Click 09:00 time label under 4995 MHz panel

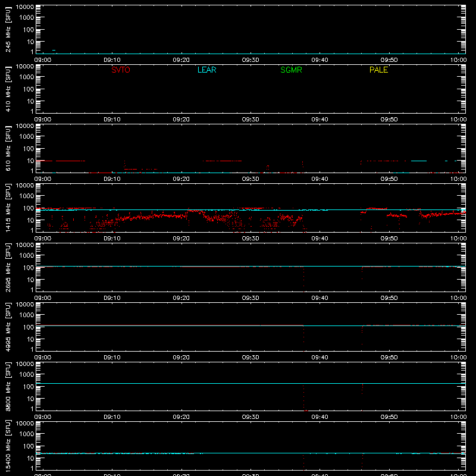click(42, 358)
